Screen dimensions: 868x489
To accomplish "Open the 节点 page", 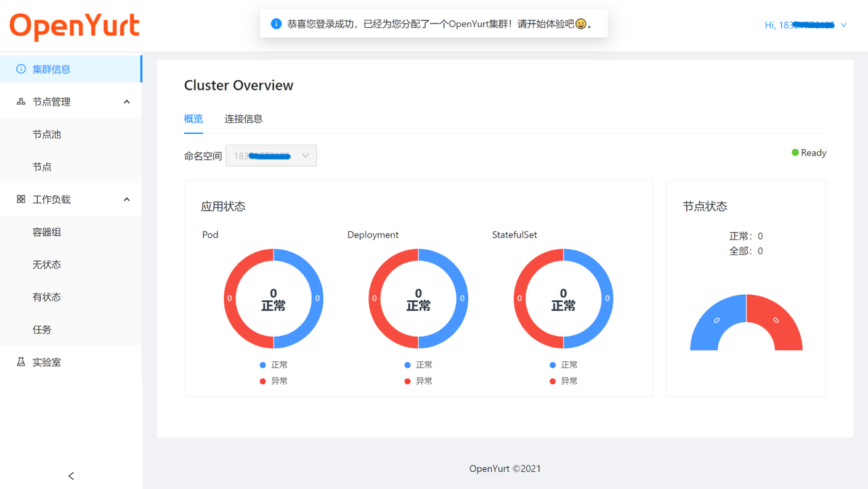I will pyautogui.click(x=71, y=167).
